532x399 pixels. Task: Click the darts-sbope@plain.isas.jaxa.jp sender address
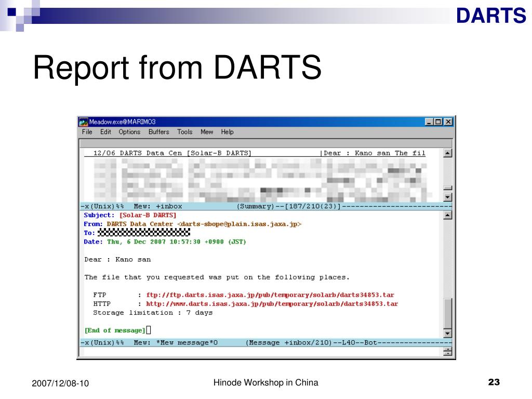[x=239, y=224]
